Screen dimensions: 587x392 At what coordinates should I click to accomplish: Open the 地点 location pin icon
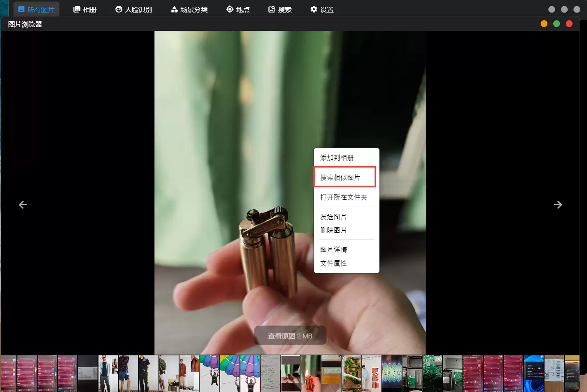230,9
